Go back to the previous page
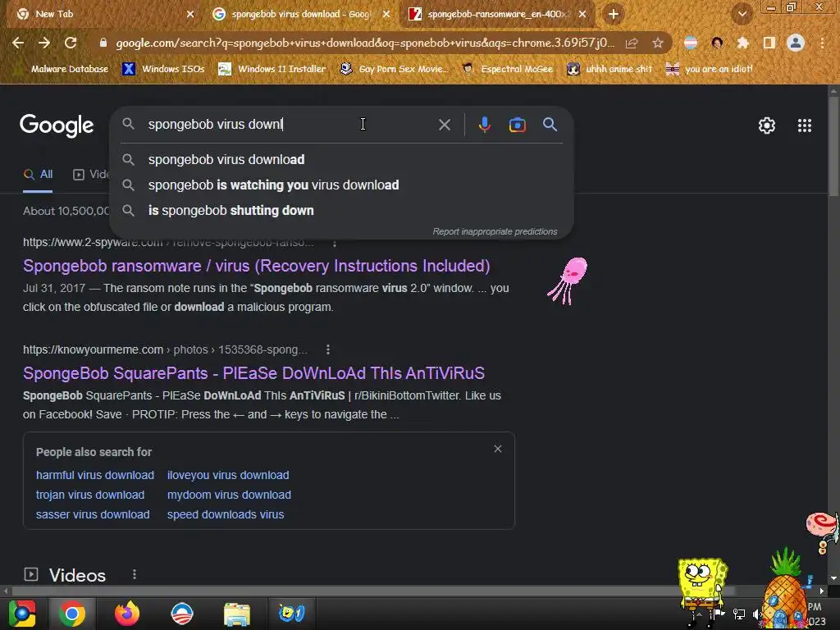 coord(18,43)
